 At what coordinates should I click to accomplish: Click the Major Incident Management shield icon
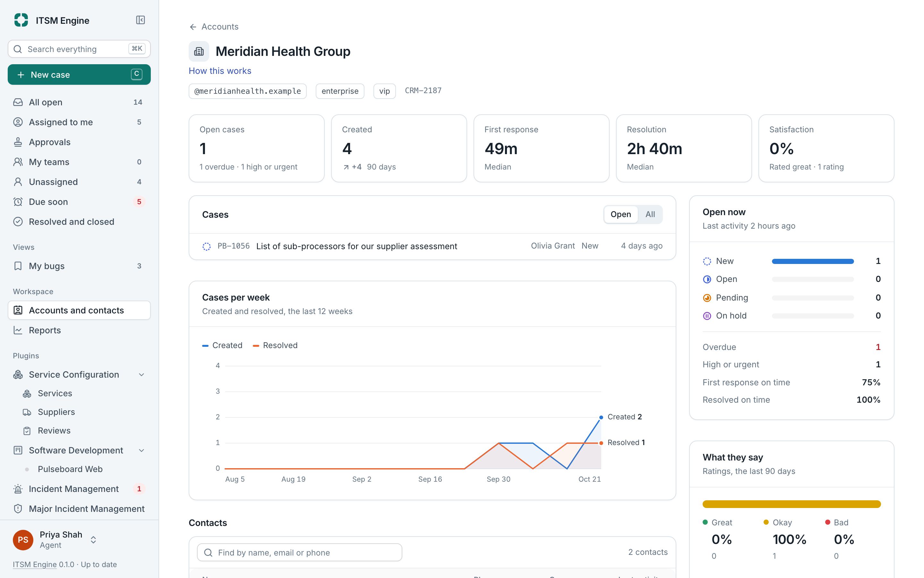tap(18, 508)
